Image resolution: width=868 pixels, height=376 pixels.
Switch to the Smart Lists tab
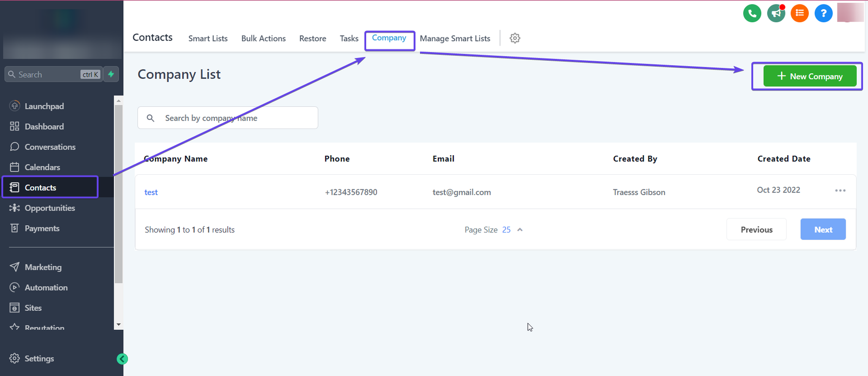point(208,39)
